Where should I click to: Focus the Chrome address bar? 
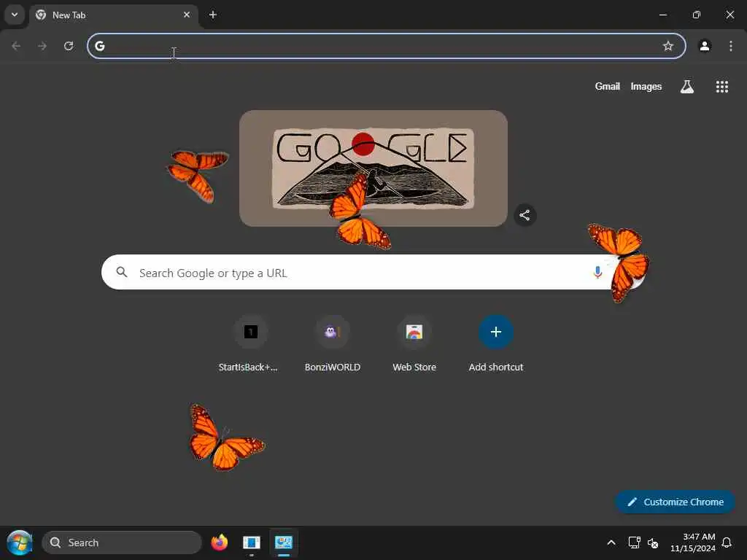pyautogui.click(x=387, y=46)
